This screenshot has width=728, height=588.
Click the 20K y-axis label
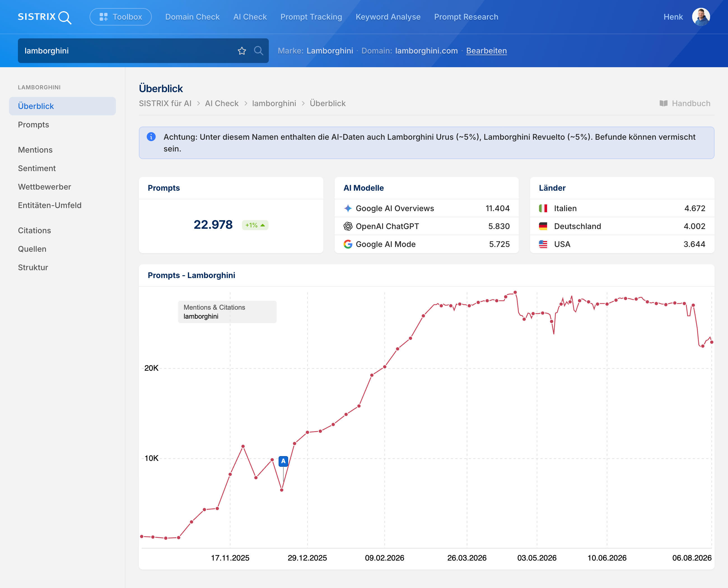point(151,368)
